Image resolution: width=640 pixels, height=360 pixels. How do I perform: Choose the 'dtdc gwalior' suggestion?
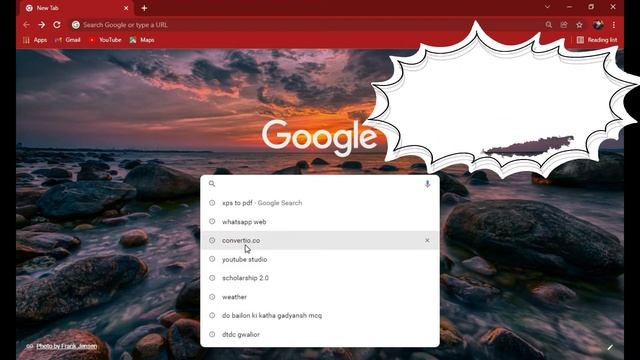tap(320, 334)
